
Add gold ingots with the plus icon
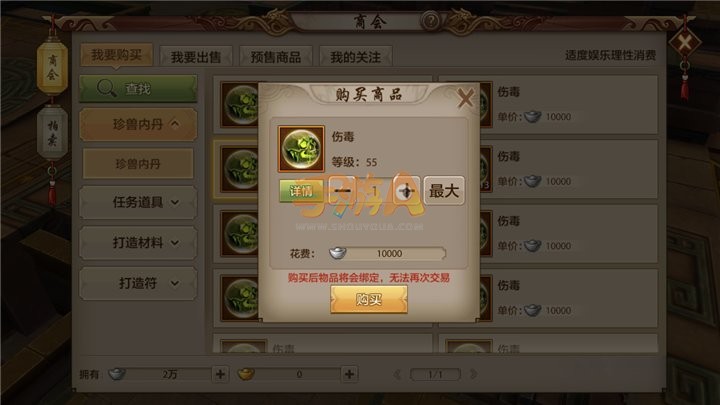pyautogui.click(x=349, y=374)
